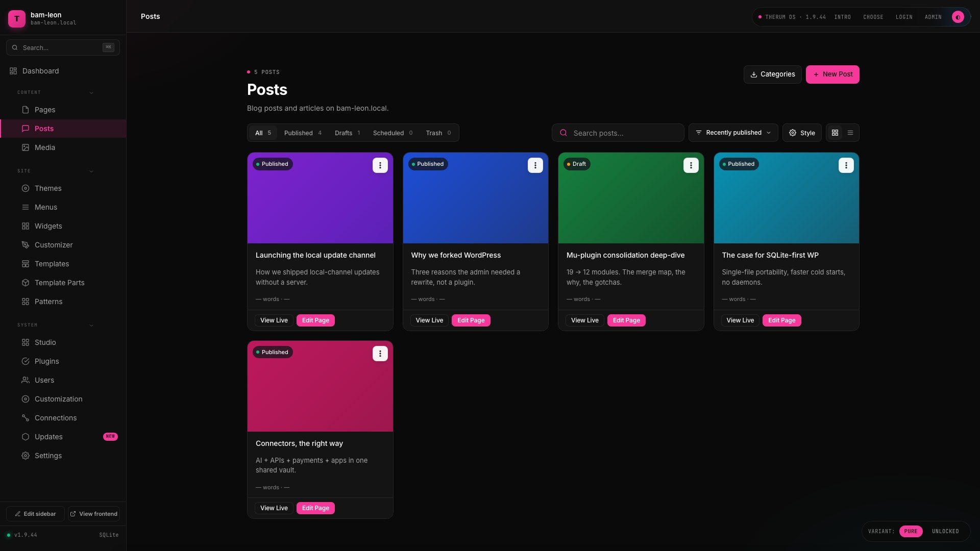Open three-dot menu on Why we forked WordPress card

click(535, 165)
